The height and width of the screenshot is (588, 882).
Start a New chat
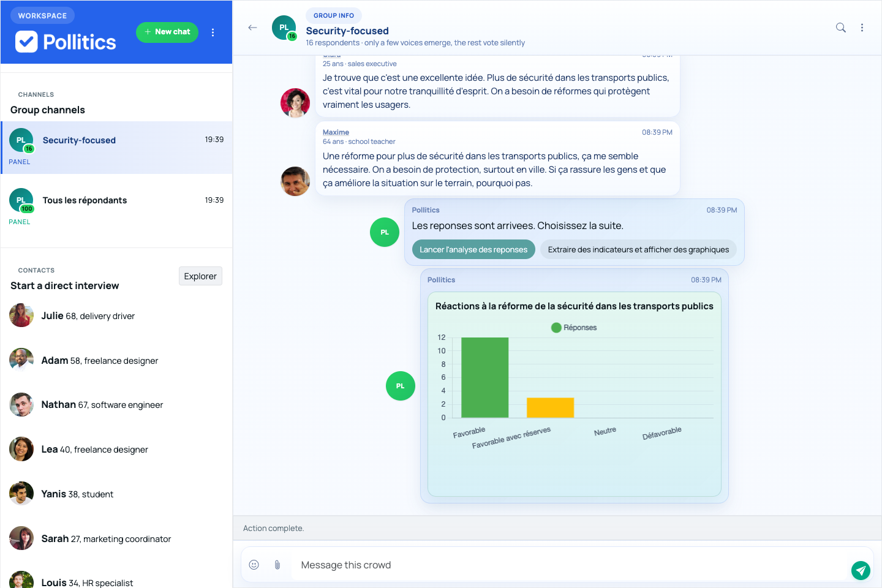tap(167, 32)
